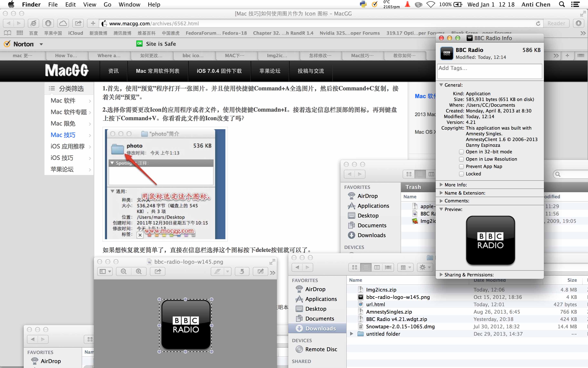Click the Norton checkmark logo
The image size is (588, 368).
7,44
